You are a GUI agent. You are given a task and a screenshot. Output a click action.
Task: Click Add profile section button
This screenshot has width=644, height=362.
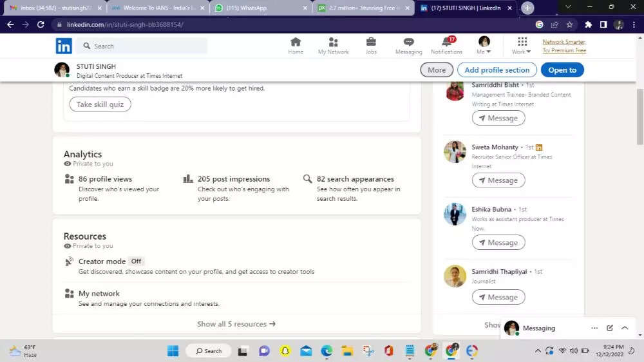(497, 70)
